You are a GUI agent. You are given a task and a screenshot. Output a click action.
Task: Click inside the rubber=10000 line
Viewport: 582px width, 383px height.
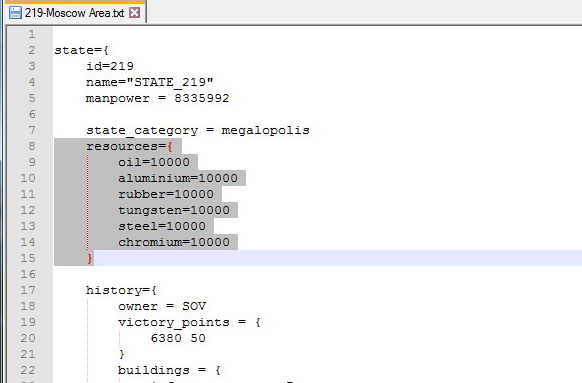pos(166,194)
